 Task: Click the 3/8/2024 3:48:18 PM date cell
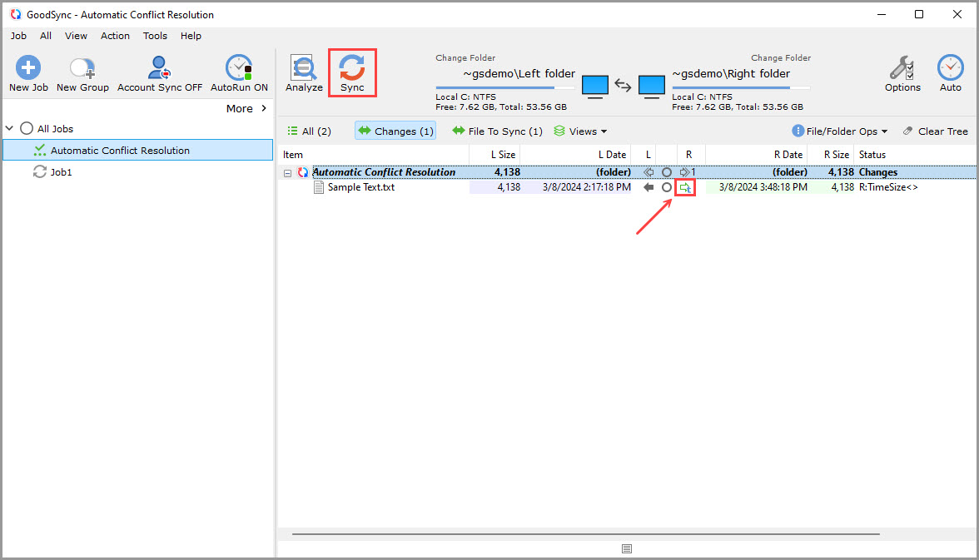(763, 187)
